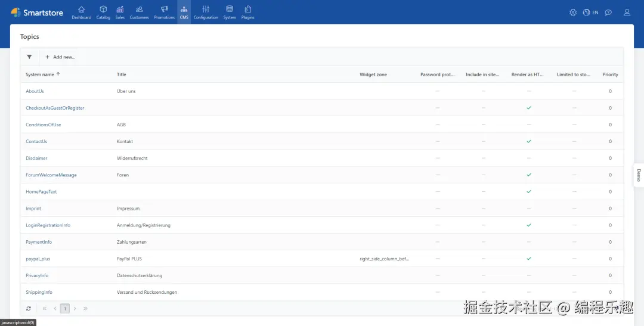Viewport: 644px width, 326px height.
Task: Click the Foren title cell
Action: 123,175
